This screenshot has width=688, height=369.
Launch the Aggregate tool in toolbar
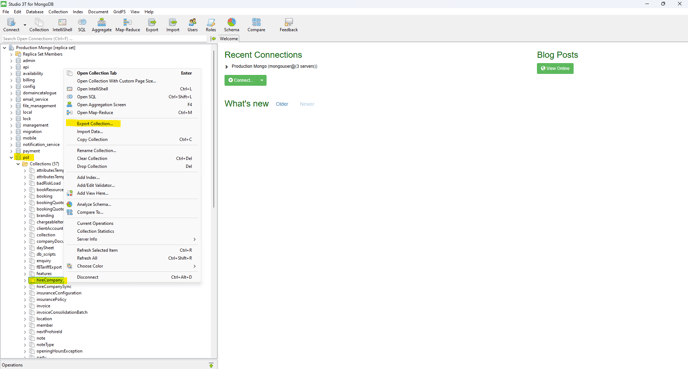click(101, 25)
